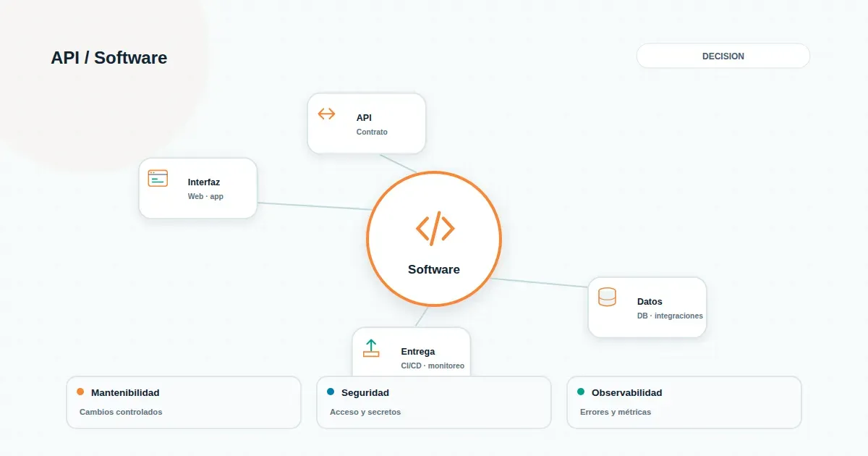This screenshot has height=456, width=868.
Task: Select the Observabilidad card
Action: 684,402
